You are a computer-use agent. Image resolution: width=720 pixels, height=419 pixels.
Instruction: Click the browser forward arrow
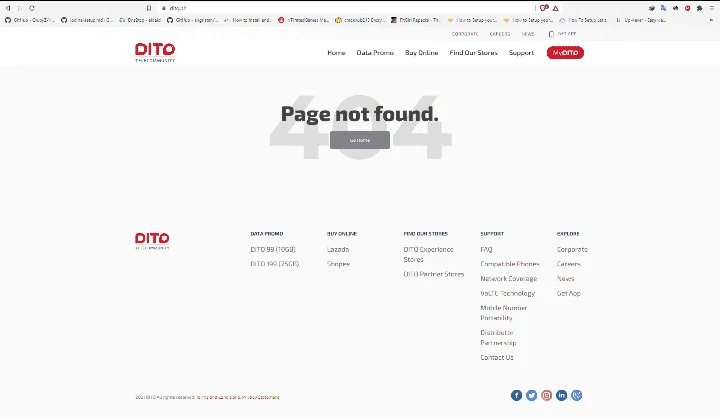(20, 8)
